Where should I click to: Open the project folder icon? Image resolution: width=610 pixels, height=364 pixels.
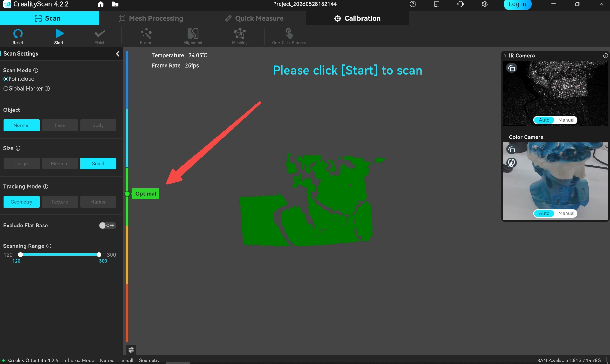pos(115,4)
